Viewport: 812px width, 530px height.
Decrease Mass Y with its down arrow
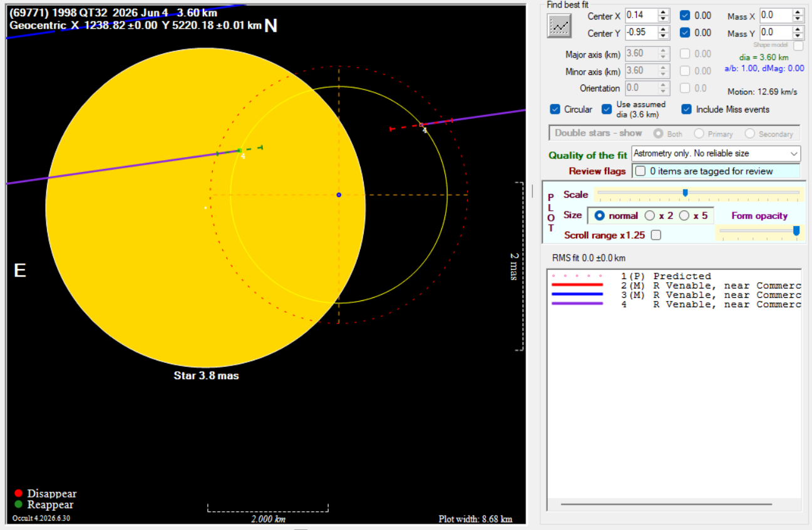pos(798,36)
